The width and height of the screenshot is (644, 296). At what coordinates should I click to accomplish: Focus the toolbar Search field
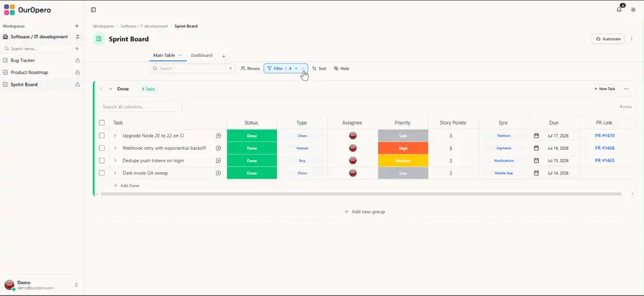tap(192, 69)
